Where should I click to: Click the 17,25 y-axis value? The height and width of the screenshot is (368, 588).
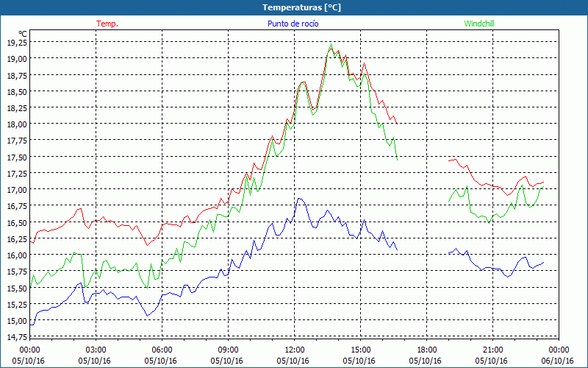17,173
